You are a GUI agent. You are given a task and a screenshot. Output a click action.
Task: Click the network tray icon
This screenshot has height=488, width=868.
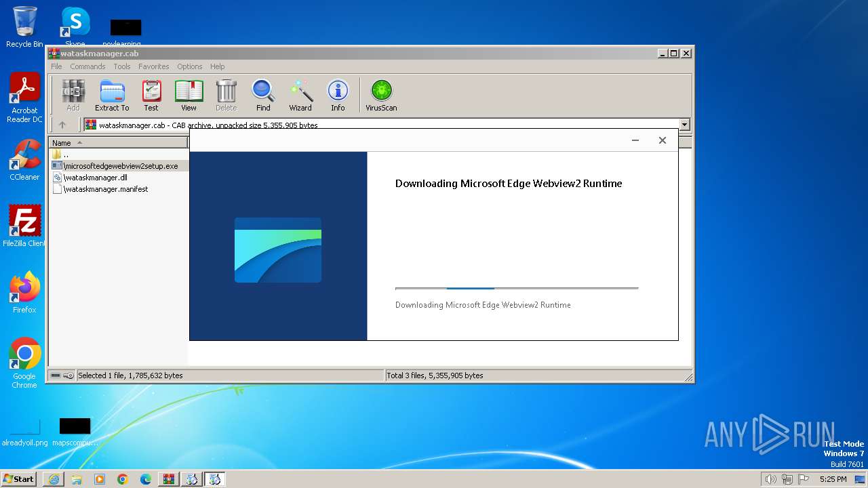(x=787, y=479)
